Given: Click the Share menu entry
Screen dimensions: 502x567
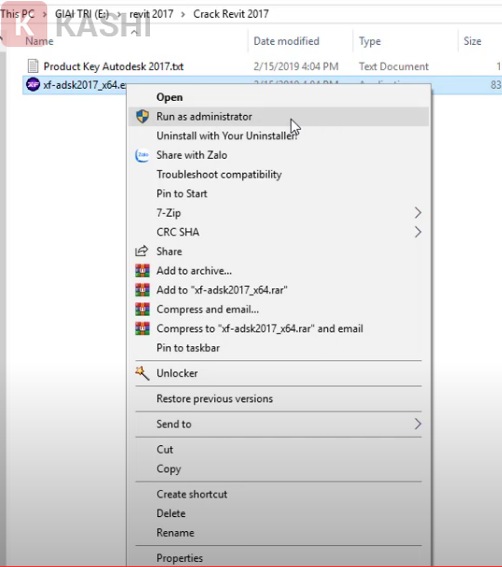Looking at the screenshot, I should point(169,251).
